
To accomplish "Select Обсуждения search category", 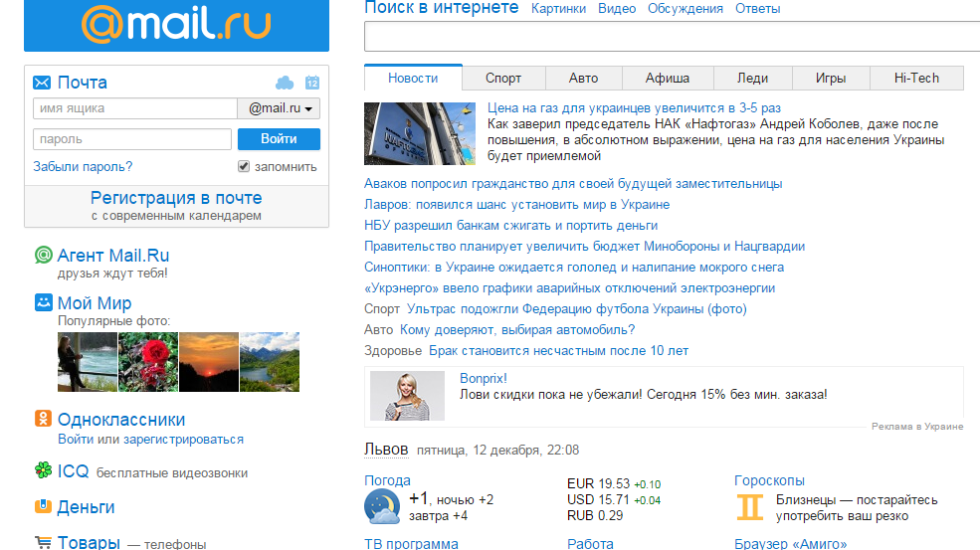I will 685,9.
